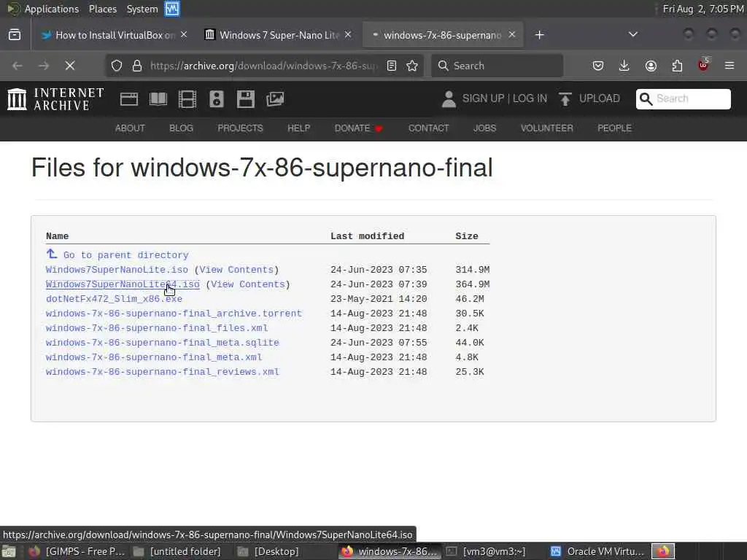Click the HELP navigation link
Screen dimensions: 747x560
coord(298,128)
